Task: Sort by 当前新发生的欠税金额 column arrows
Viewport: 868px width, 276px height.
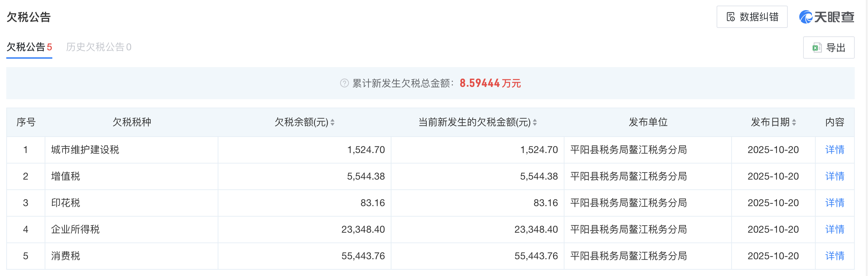Action: pyautogui.click(x=535, y=122)
